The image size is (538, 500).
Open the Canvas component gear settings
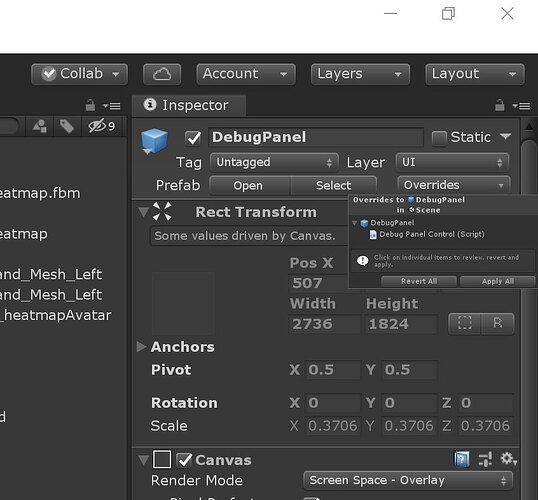click(508, 459)
